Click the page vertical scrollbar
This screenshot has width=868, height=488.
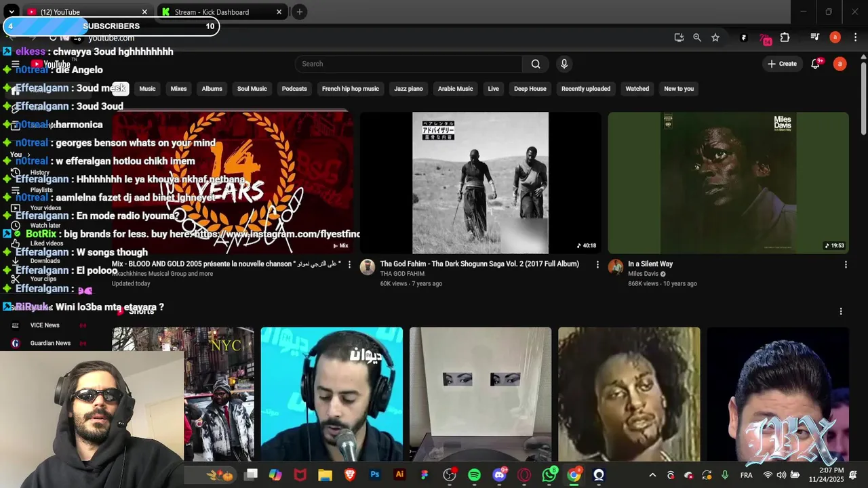pos(863,98)
